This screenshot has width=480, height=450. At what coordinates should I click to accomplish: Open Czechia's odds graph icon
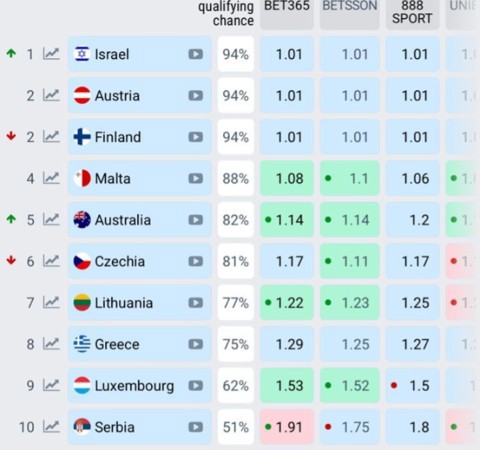(51, 261)
